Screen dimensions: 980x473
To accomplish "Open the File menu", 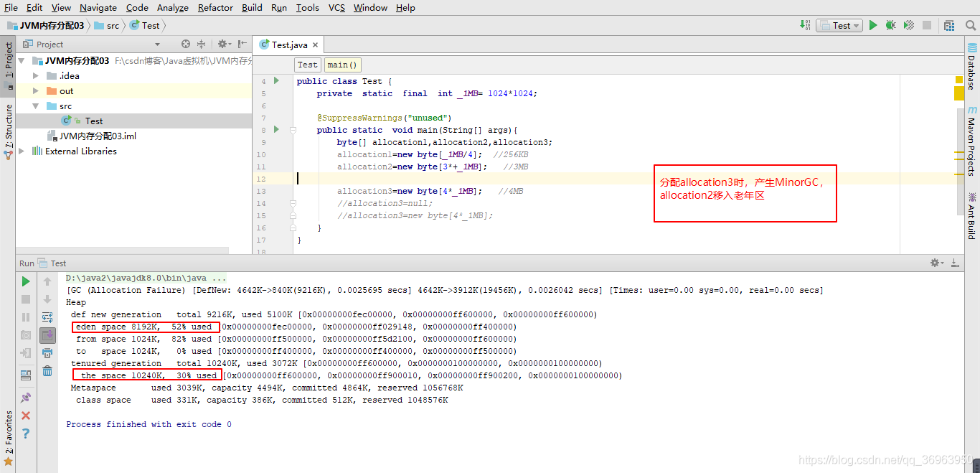I will click(x=11, y=7).
